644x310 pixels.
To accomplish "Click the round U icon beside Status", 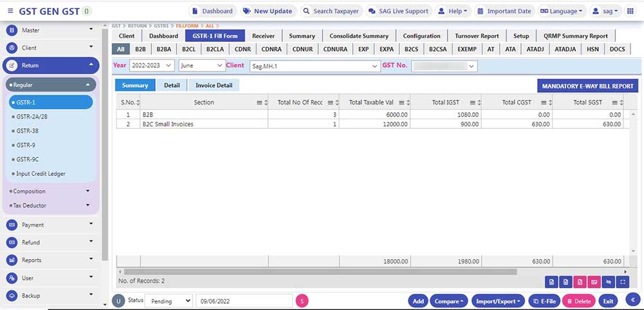I will coord(118,301).
